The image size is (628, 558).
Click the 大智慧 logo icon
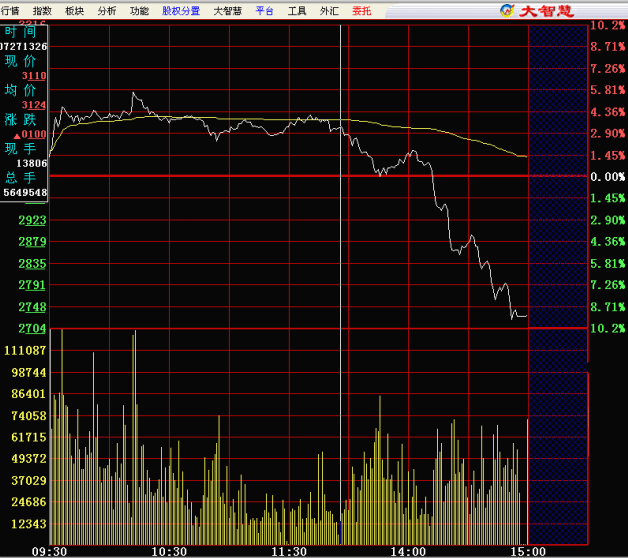(507, 10)
